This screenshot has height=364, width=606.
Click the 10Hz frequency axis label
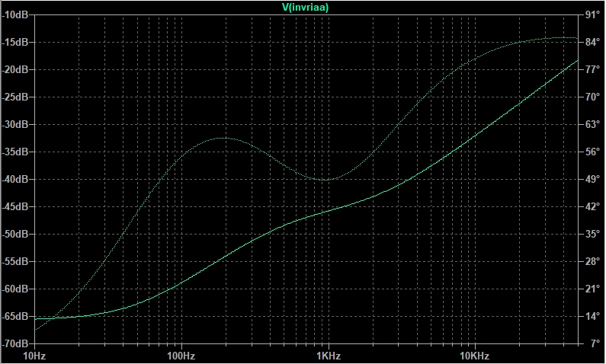click(x=35, y=356)
